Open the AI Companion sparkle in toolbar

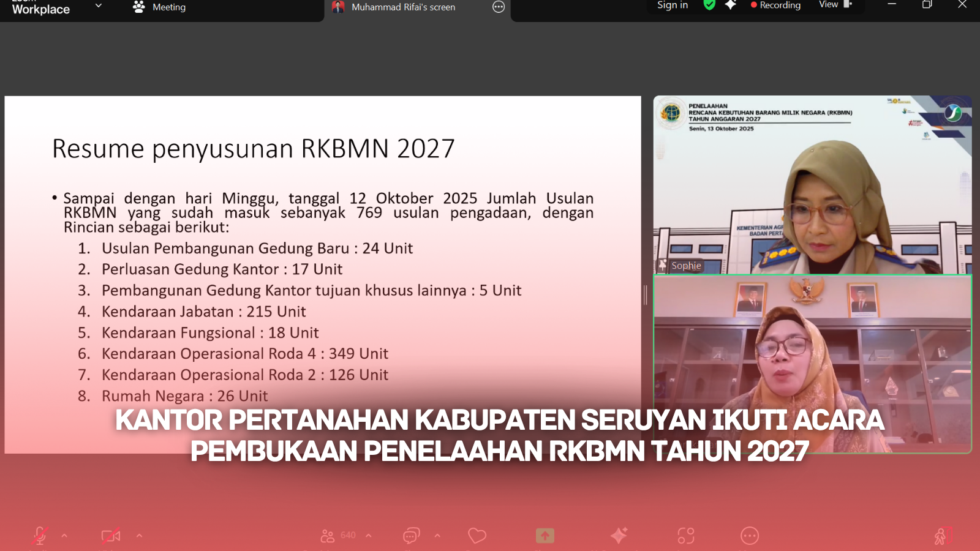(619, 536)
